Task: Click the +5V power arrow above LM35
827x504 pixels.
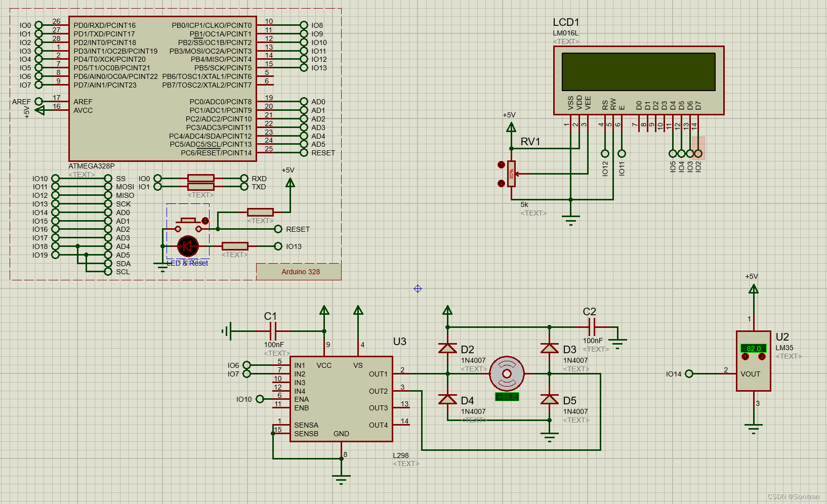Action: coord(754,289)
